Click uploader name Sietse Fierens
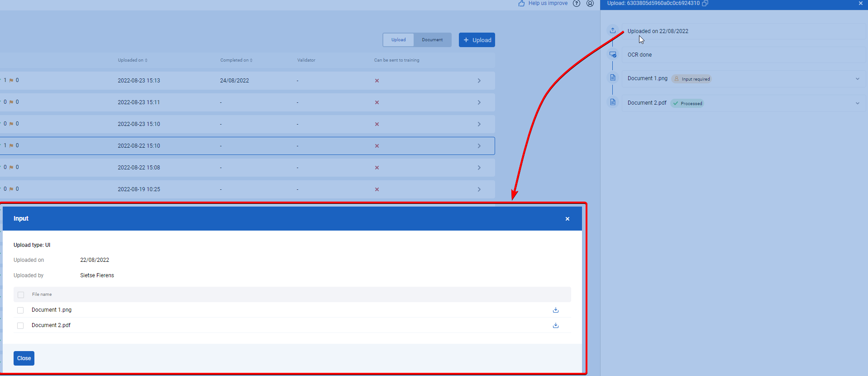This screenshot has width=868, height=376. pyautogui.click(x=97, y=275)
